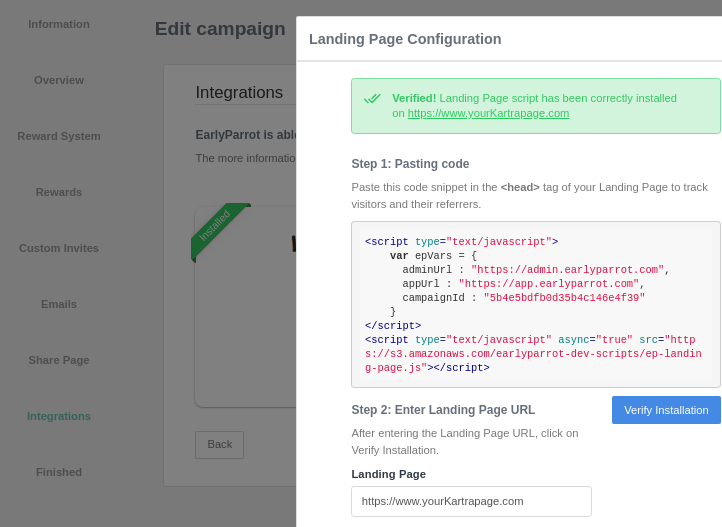This screenshot has height=527, width=722.
Task: Click the Step 2: Enter Landing Page URL heading
Action: click(443, 410)
